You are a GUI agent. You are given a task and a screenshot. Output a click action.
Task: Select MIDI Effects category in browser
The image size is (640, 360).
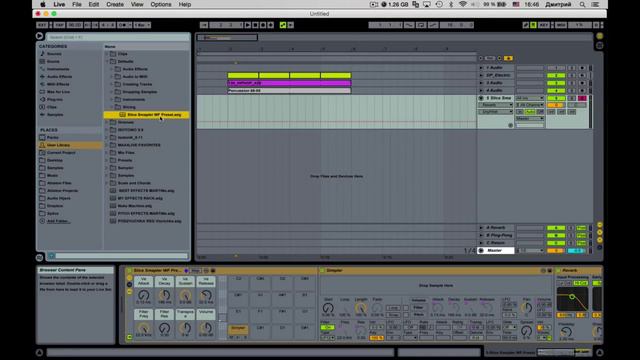[58, 84]
